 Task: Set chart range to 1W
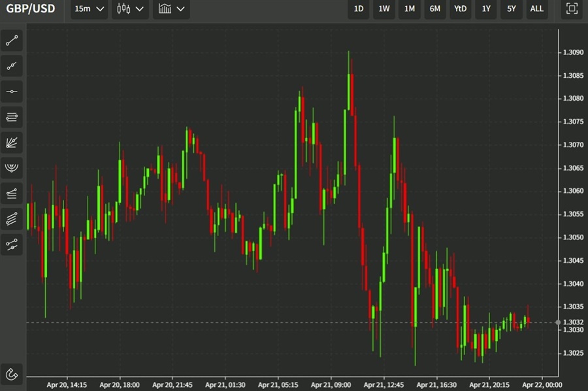coord(384,8)
